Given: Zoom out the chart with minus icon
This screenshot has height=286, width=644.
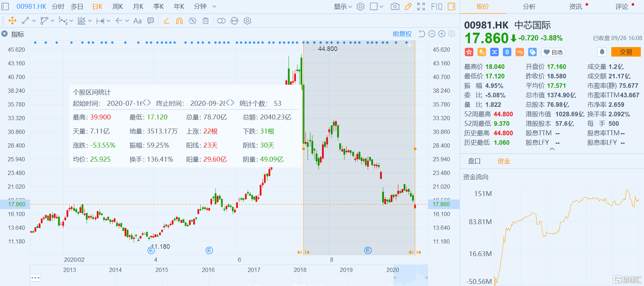Looking at the screenshot, I should click(432, 34).
